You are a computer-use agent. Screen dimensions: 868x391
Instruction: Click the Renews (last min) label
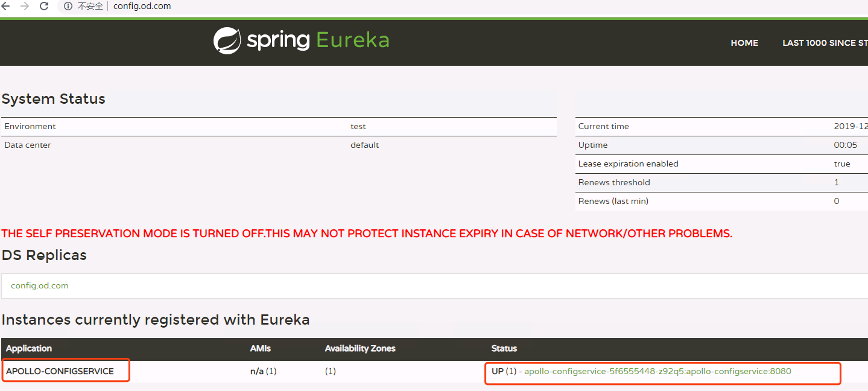(613, 201)
